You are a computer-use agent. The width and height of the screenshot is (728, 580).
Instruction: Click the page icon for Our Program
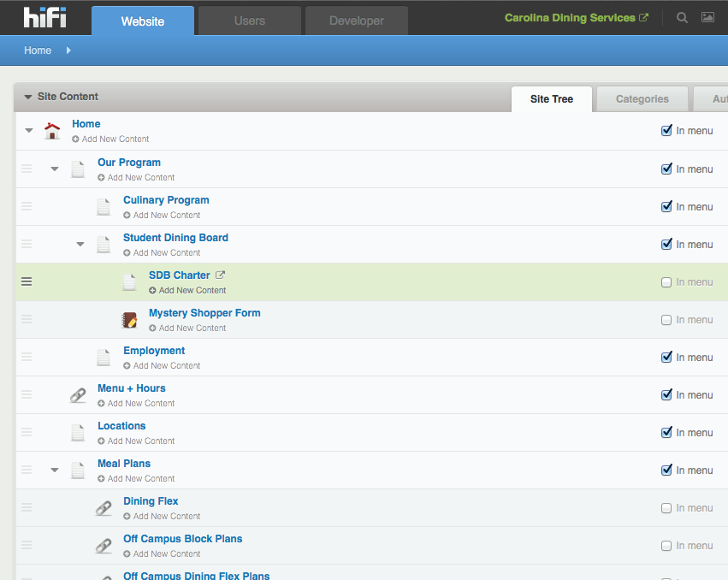[78, 169]
